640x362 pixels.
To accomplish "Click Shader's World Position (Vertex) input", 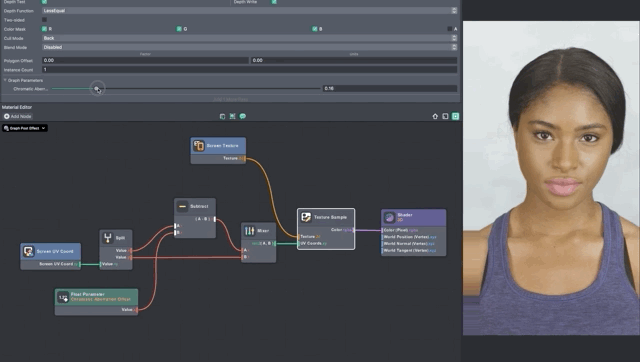I will click(382, 237).
